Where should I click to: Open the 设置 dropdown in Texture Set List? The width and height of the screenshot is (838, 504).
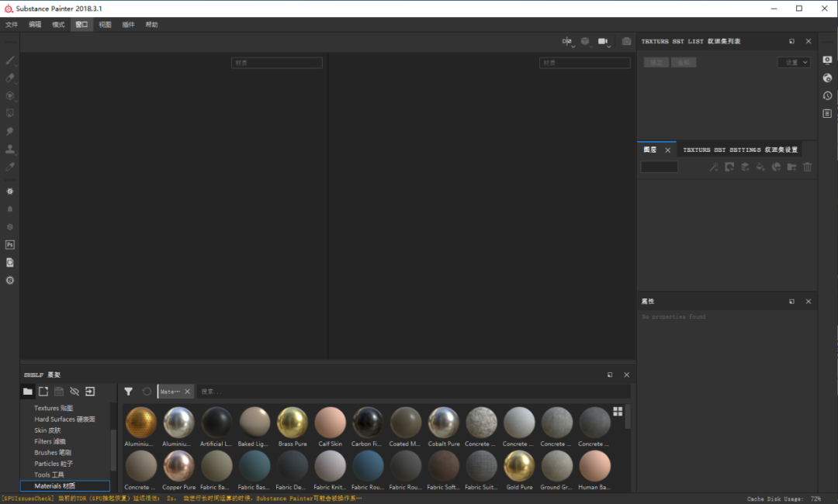pos(795,63)
